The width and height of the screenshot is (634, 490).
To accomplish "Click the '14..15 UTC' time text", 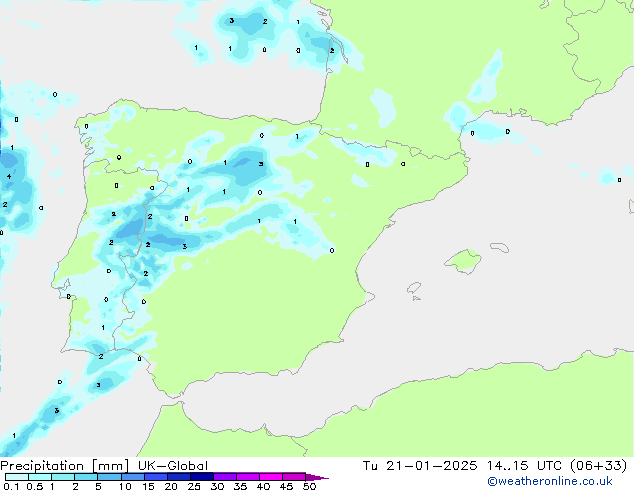I will 524,465.
